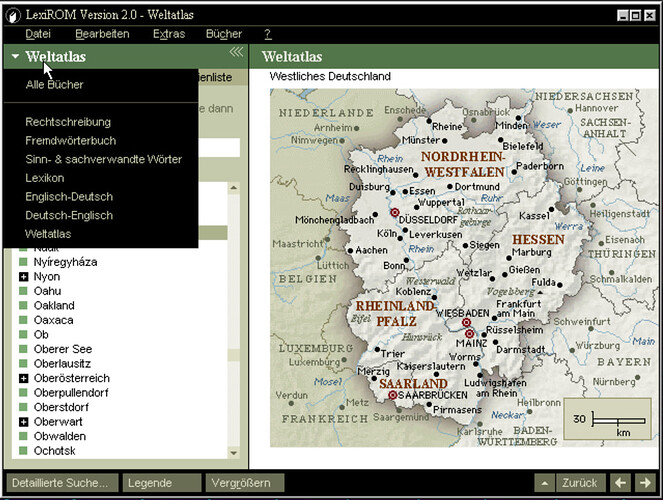This screenshot has height=500, width=663.
Task: Click the list scrollbar down arrow
Action: click(233, 453)
